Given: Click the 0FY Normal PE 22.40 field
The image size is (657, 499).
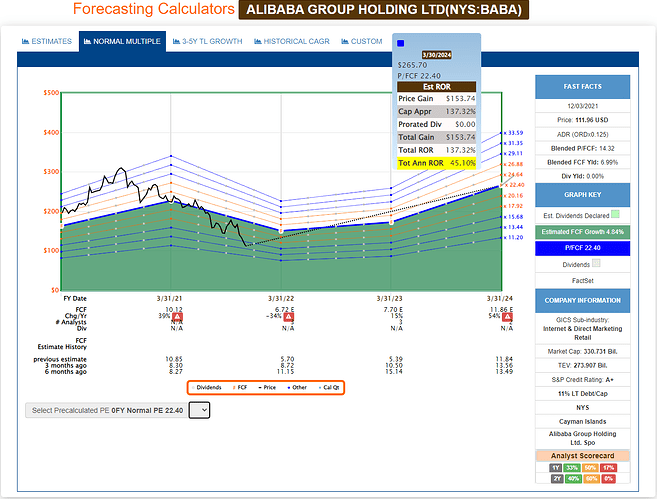Looking at the screenshot, I should pyautogui.click(x=106, y=410).
